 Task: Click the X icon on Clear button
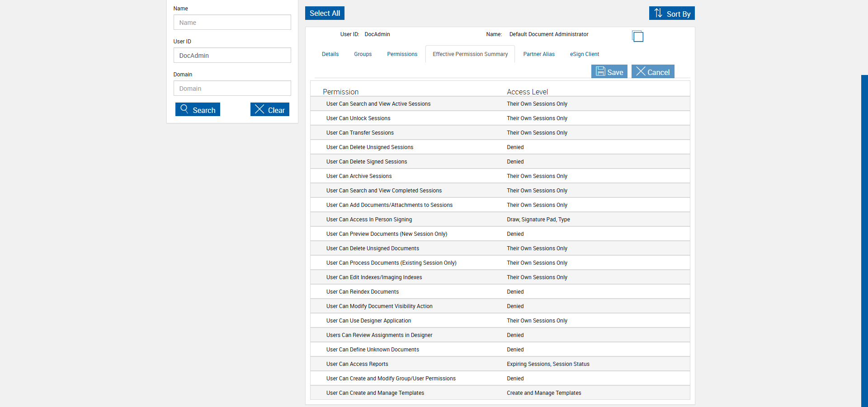click(x=259, y=109)
